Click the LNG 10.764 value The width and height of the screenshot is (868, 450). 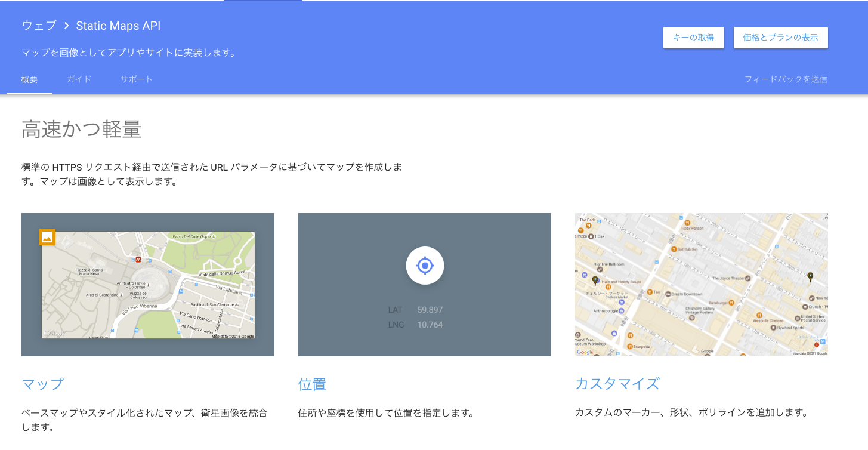(x=430, y=325)
